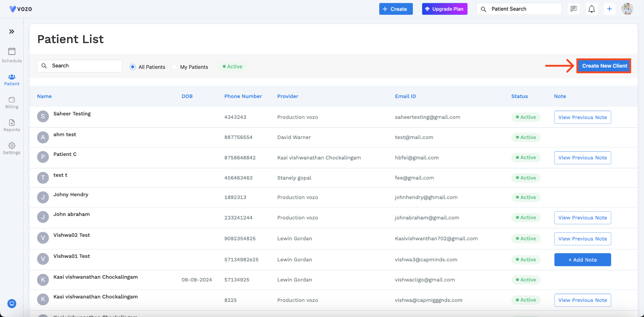The height and width of the screenshot is (317, 644).
Task: Open the chat support bubble icon
Action: [x=12, y=303]
